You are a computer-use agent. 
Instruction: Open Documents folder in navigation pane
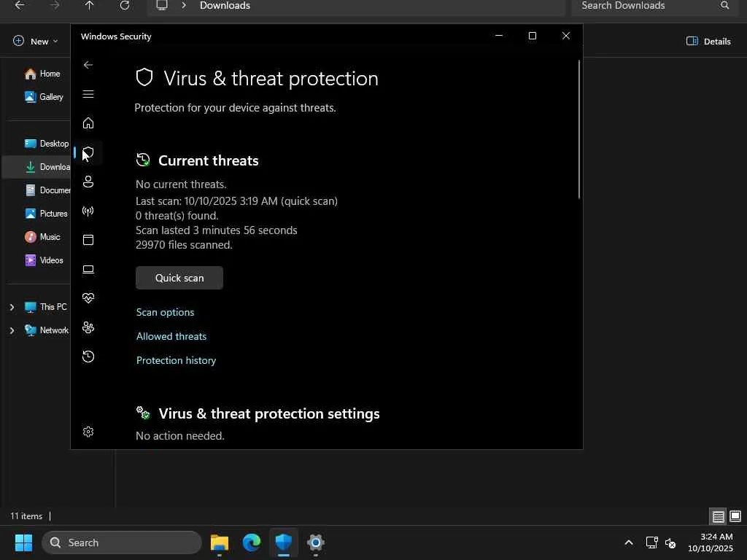click(47, 190)
